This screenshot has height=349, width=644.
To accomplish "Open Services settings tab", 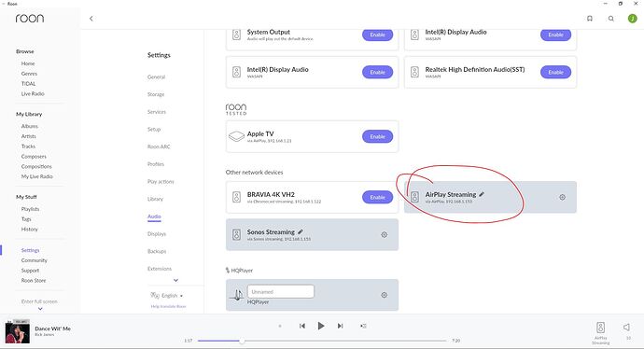I will point(157,112).
